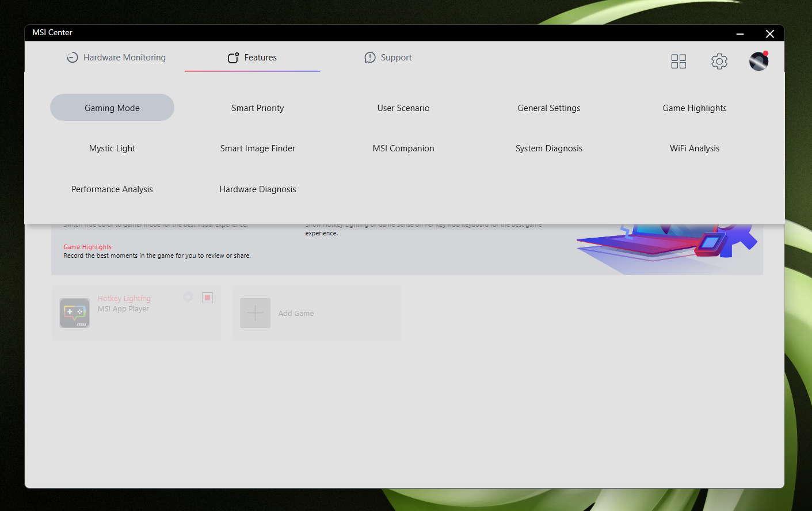Open System Diagnosis feature
Viewport: 812px width, 511px height.
pyautogui.click(x=549, y=148)
